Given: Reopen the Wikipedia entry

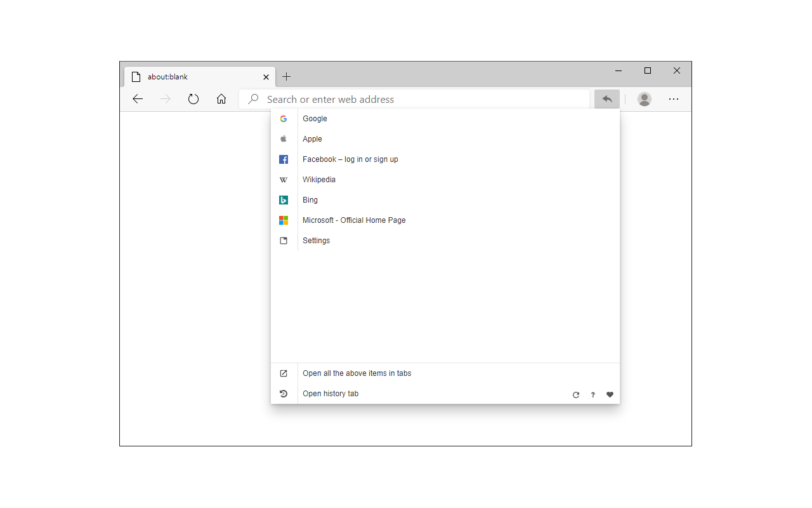Looking at the screenshot, I should click(445, 180).
